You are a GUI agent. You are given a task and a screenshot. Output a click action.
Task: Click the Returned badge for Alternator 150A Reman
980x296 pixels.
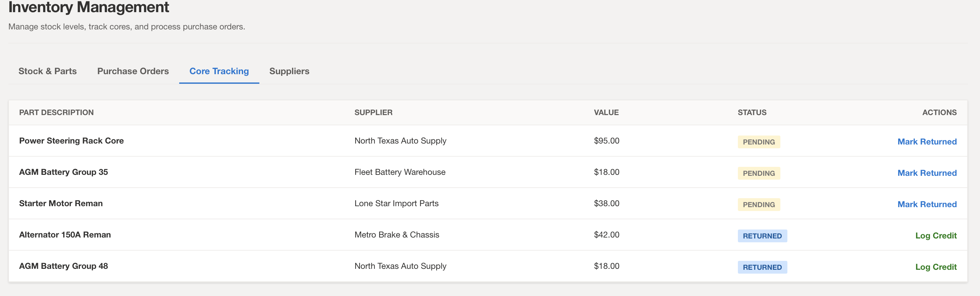coord(762,236)
